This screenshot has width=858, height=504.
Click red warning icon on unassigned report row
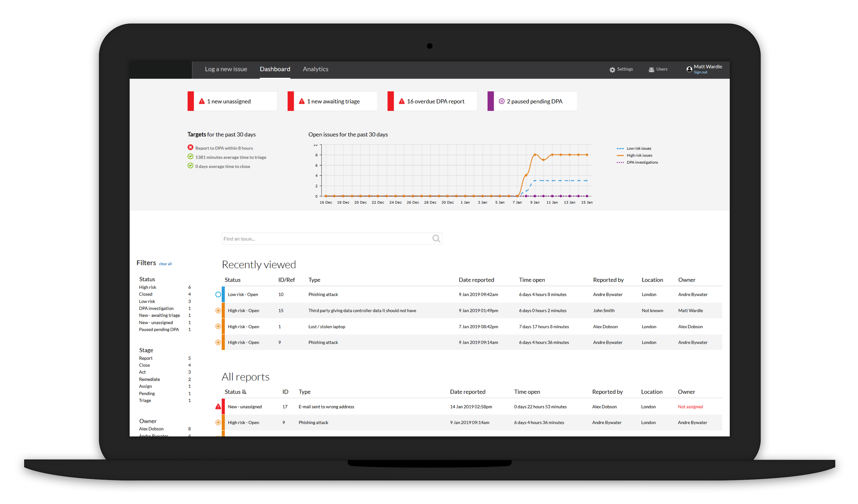(x=218, y=407)
